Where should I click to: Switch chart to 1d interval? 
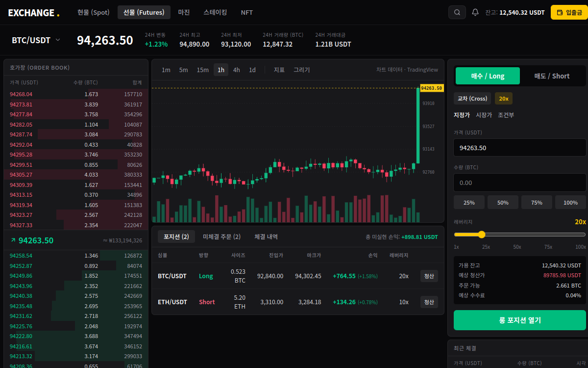(252, 70)
